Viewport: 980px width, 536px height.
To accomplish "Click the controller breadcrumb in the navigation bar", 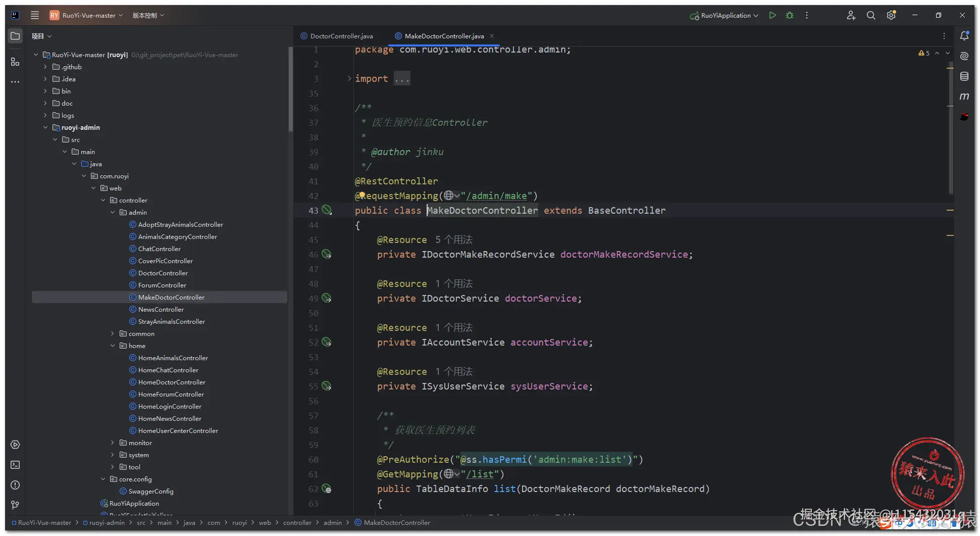I will coord(297,522).
